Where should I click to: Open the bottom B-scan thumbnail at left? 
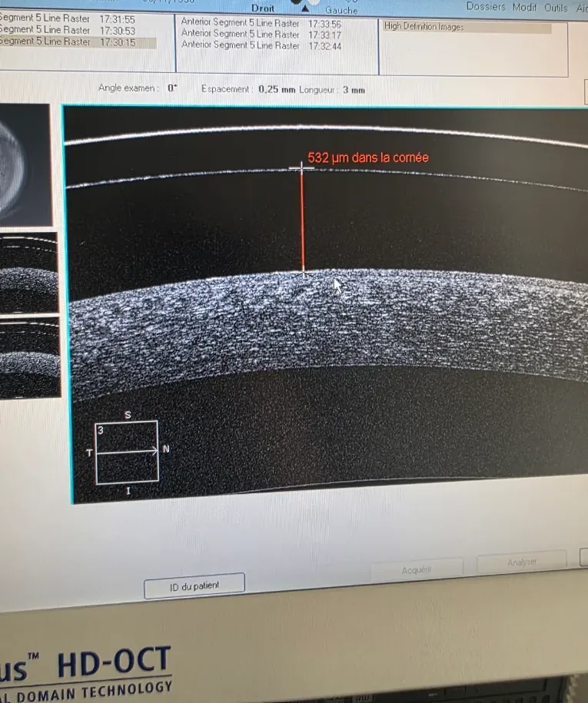pos(30,357)
